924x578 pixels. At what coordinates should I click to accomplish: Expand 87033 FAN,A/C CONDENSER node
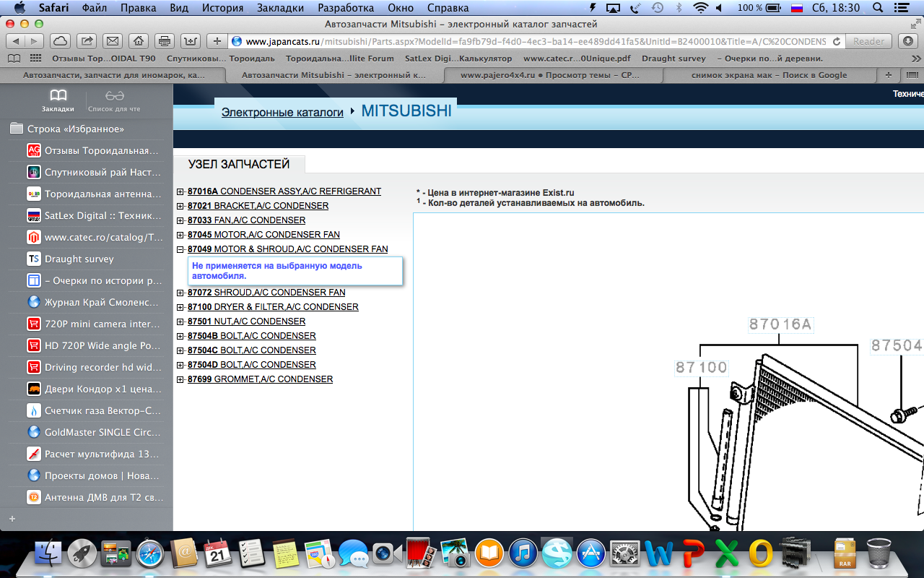pos(180,220)
